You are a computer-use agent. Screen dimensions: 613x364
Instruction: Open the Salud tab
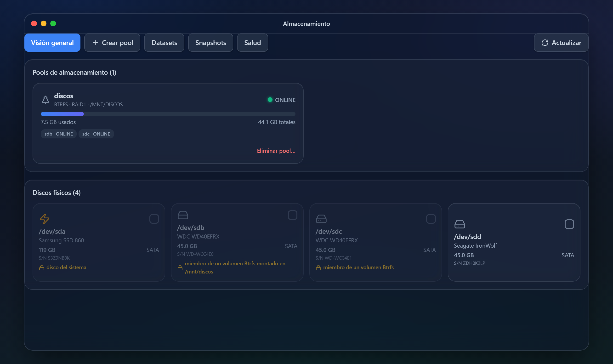tap(253, 43)
